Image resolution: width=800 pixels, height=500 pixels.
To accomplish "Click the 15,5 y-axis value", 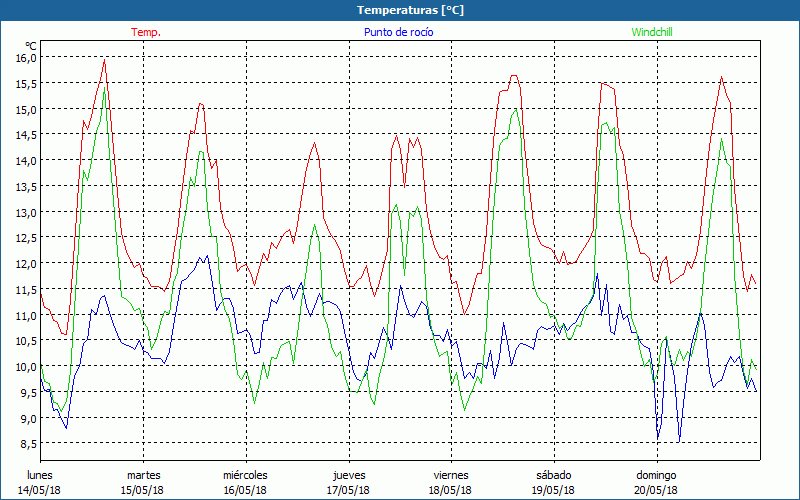I will point(27,84).
